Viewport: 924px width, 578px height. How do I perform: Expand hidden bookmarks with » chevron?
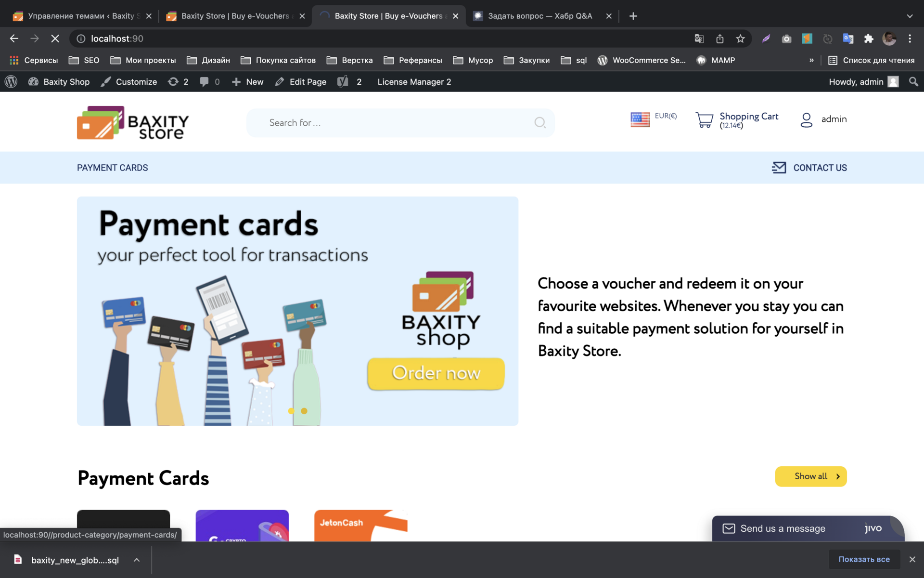[811, 60]
